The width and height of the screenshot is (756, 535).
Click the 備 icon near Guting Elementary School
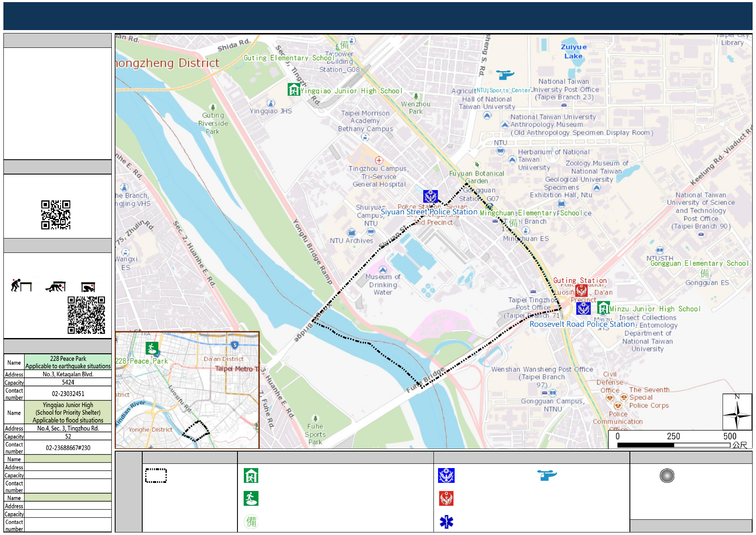345,45
